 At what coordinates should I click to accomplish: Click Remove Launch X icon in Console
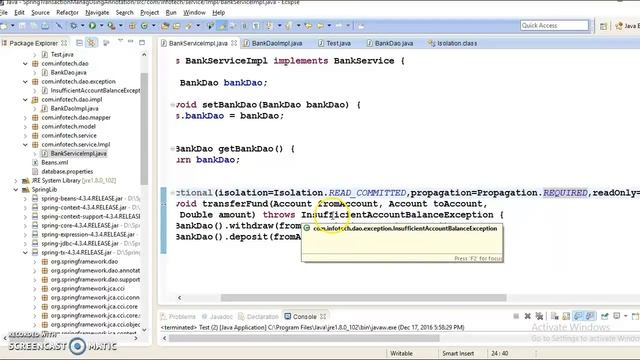pos(527,316)
